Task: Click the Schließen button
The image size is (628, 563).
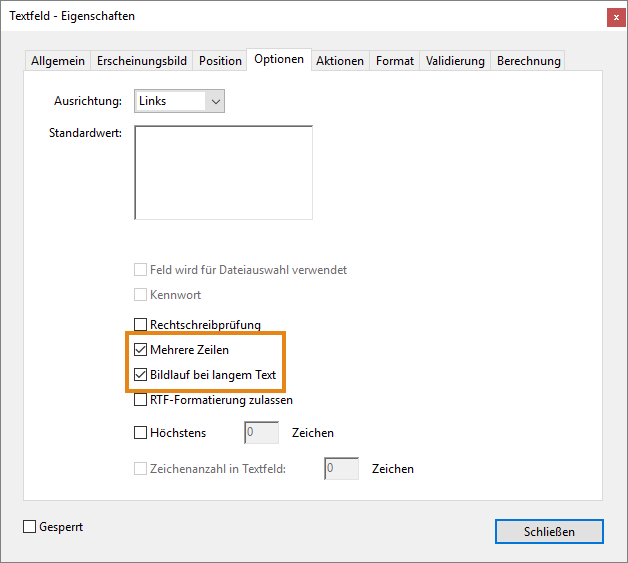Action: click(x=549, y=531)
